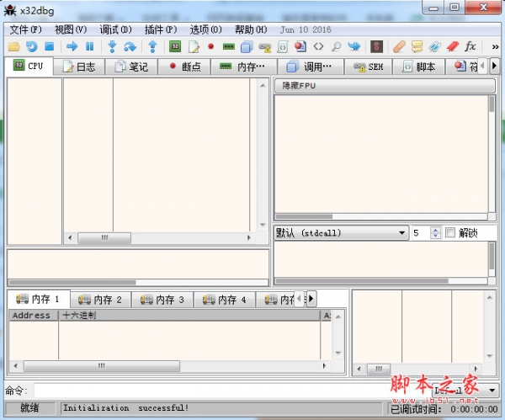
Task: Click the argument count value field
Action: tap(421, 232)
